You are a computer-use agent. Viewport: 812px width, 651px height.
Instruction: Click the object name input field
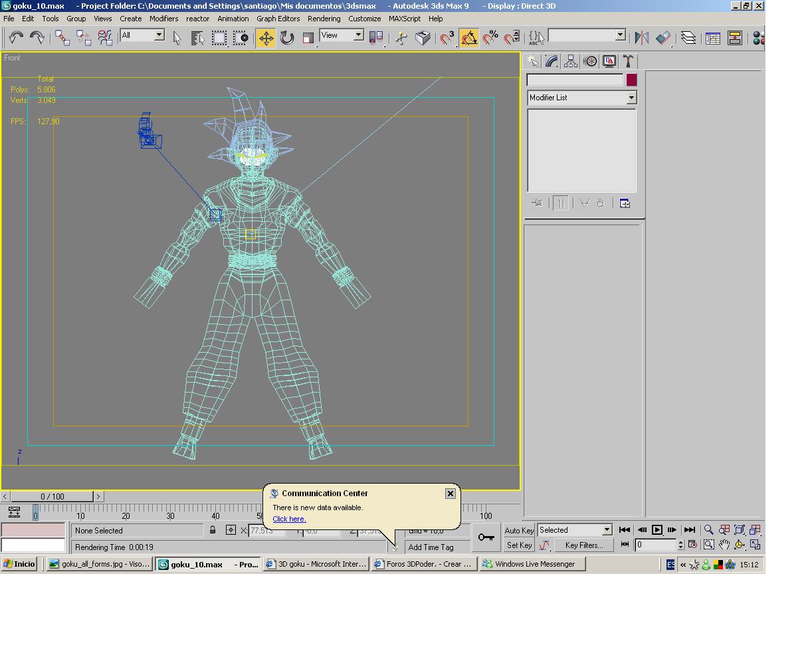(x=575, y=80)
